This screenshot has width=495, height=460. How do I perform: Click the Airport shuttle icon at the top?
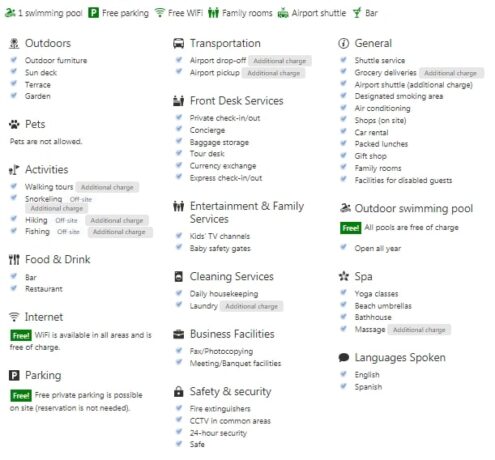coord(283,13)
